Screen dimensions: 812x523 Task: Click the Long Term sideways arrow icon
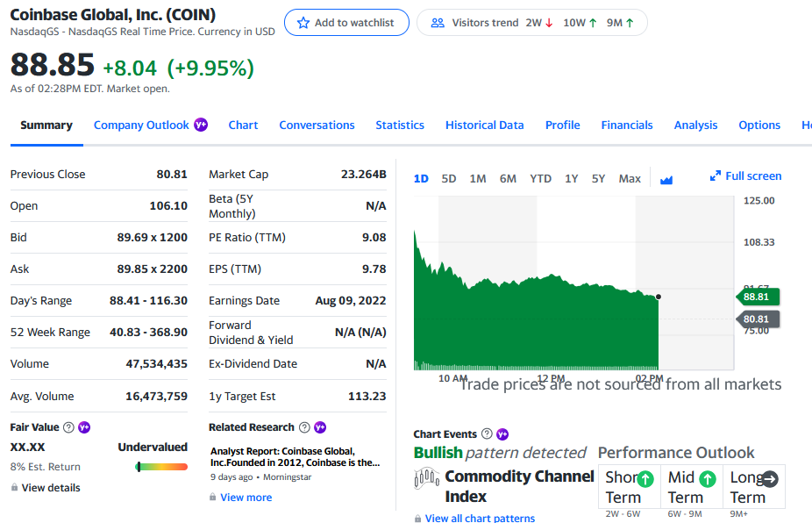[x=770, y=478]
